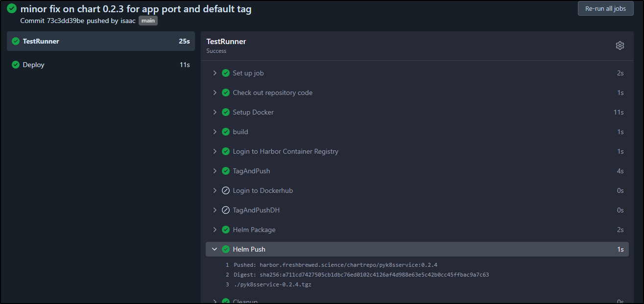Click log line 1 Pushed harbor chartrepo
The image size is (644, 304).
(x=335, y=265)
